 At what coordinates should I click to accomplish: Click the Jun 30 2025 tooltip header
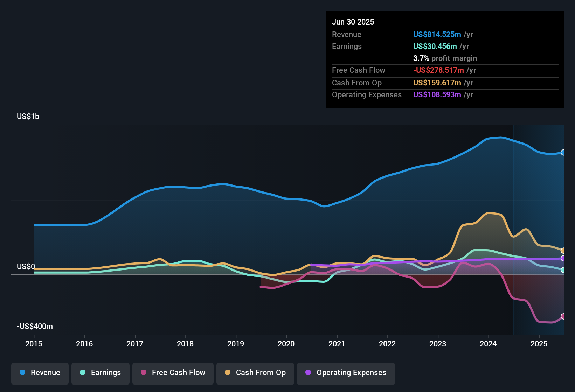tap(353, 22)
